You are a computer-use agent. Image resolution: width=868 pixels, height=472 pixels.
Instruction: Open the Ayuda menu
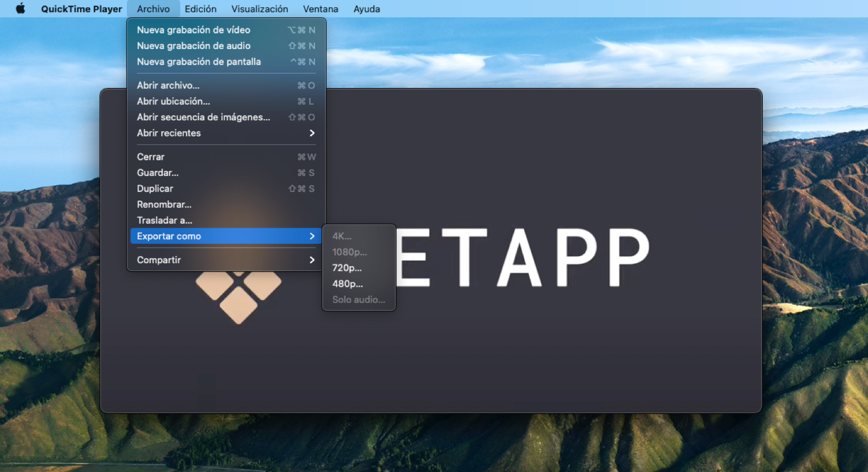[366, 8]
